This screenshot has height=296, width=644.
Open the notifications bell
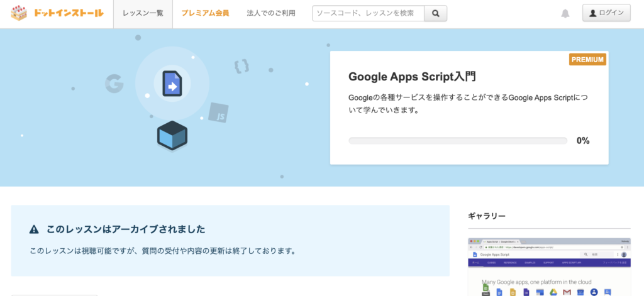tap(565, 14)
